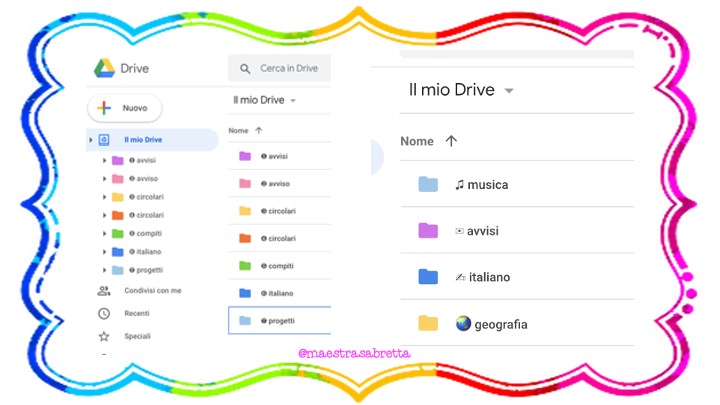Image resolution: width=720 pixels, height=405 pixels.
Task: Select the light blue musica folder icon
Action: (428, 184)
